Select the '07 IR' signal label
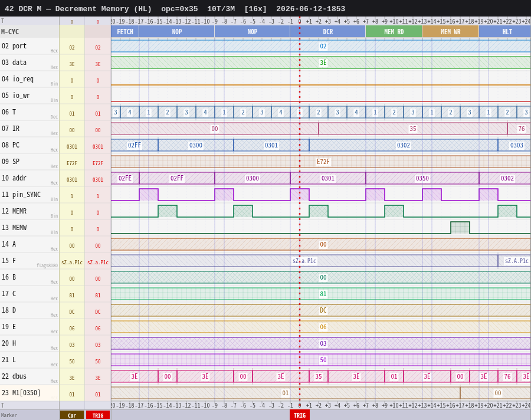The width and height of the screenshot is (531, 420). point(11,129)
